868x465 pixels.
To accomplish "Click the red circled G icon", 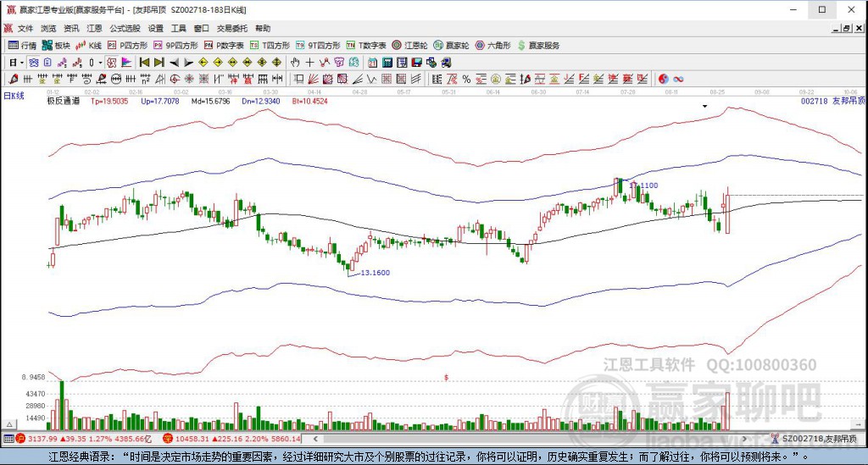I will [x=175, y=79].
